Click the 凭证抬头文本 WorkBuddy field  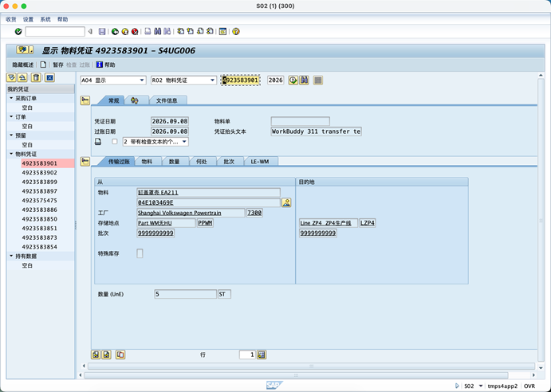pyautogui.click(x=316, y=131)
